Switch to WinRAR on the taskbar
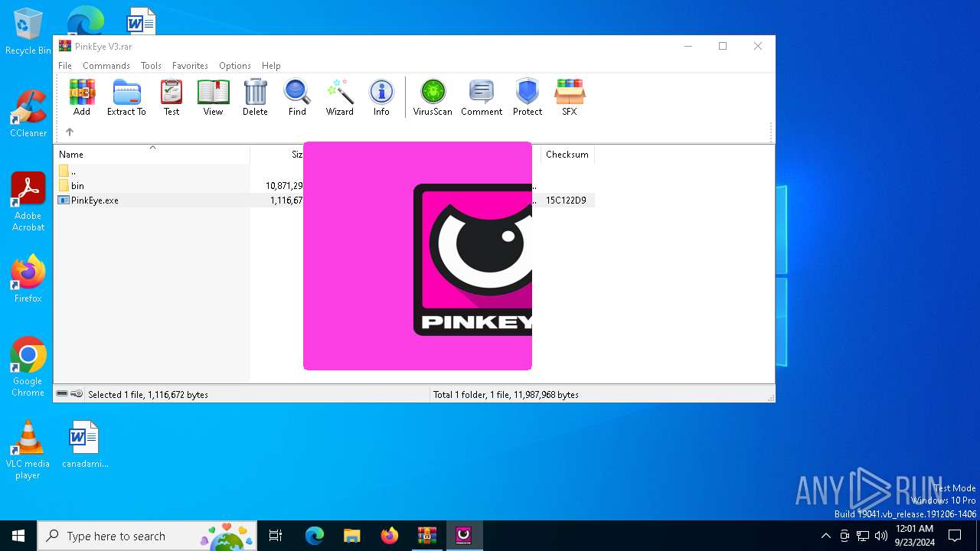This screenshot has height=551, width=980. (426, 536)
